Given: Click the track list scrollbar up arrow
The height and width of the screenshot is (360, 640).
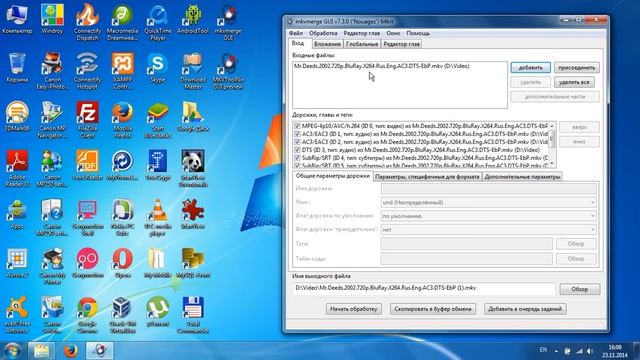Looking at the screenshot, I should 552,126.
